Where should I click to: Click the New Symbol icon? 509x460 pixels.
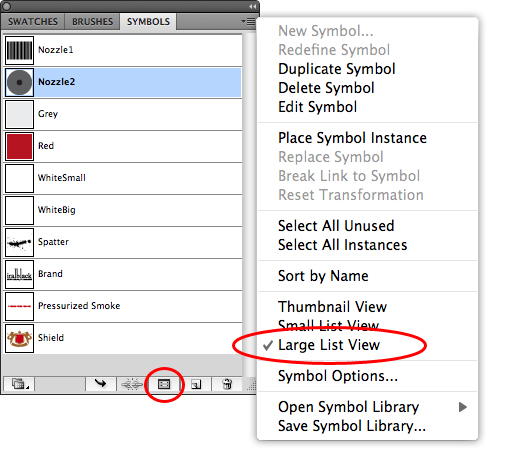tap(196, 384)
